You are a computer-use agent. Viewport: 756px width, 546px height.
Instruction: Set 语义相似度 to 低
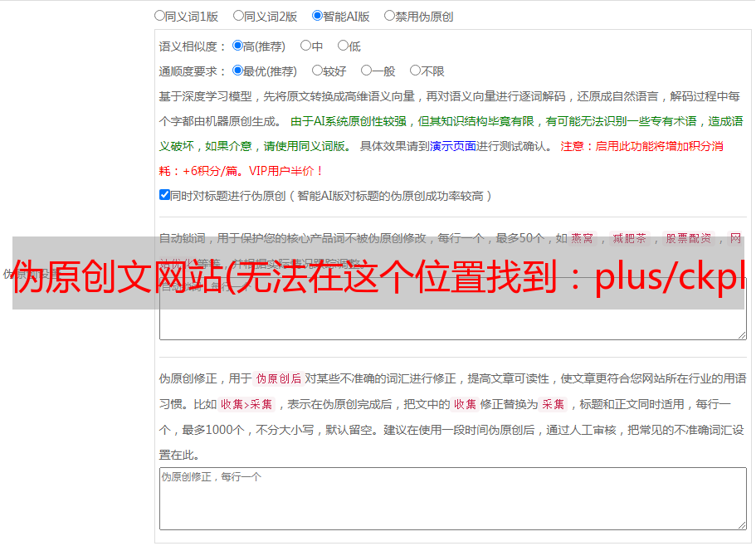click(343, 46)
